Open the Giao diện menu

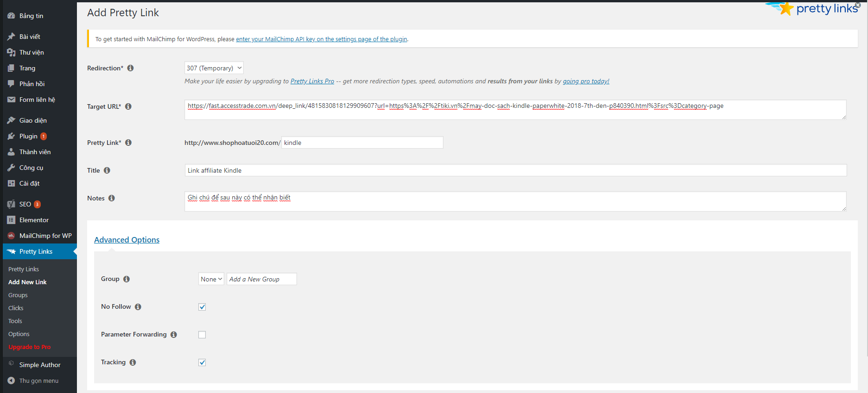point(40,120)
